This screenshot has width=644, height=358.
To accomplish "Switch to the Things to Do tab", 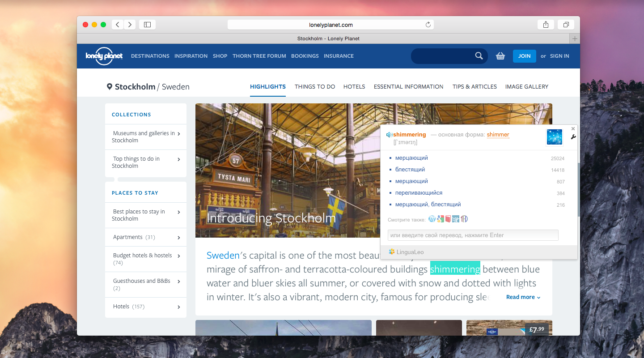I will tap(315, 87).
